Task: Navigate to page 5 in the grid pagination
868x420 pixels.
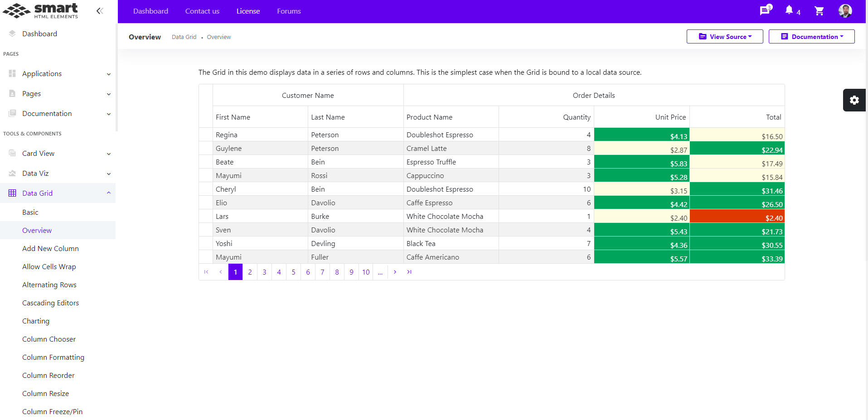Action: [x=293, y=272]
